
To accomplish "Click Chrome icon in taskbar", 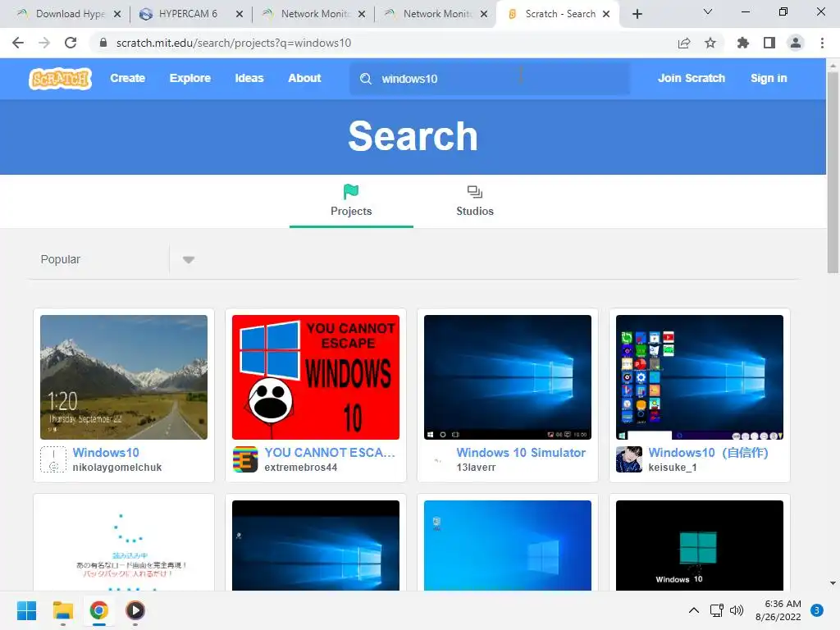I will coord(99,610).
